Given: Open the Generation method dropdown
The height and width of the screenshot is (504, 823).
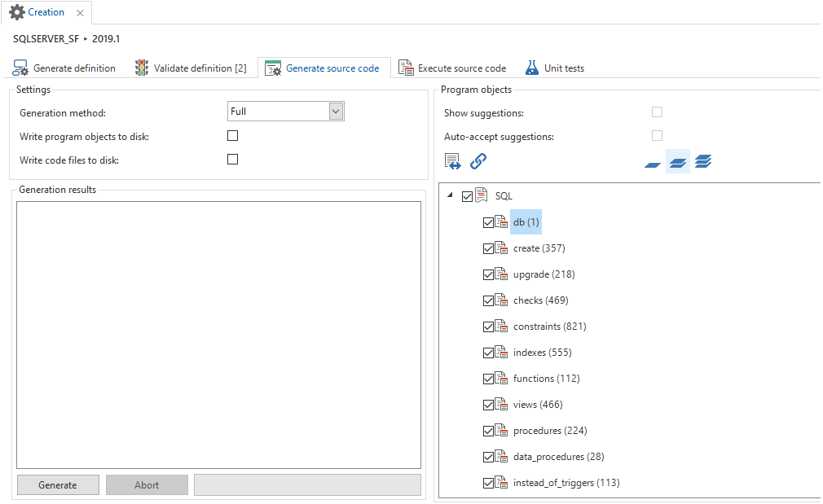Looking at the screenshot, I should tap(336, 112).
